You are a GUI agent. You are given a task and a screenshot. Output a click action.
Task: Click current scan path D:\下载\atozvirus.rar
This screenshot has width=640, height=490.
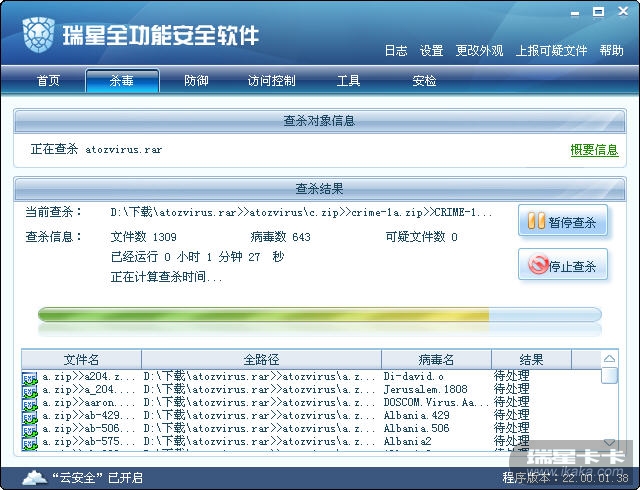click(x=301, y=212)
